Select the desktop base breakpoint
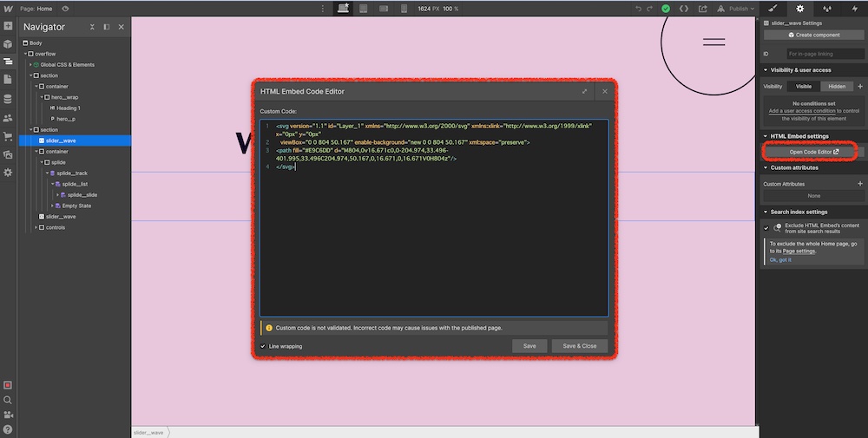The height and width of the screenshot is (438, 868). click(x=343, y=9)
